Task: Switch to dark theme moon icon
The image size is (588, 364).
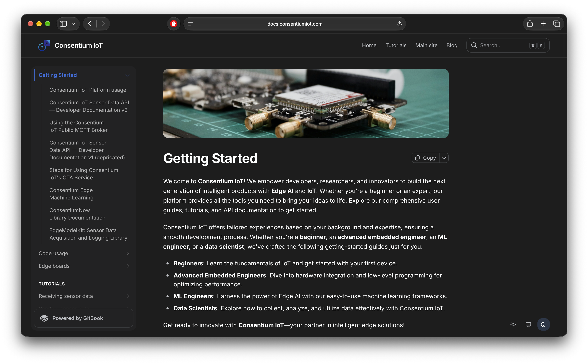Action: pyautogui.click(x=543, y=324)
